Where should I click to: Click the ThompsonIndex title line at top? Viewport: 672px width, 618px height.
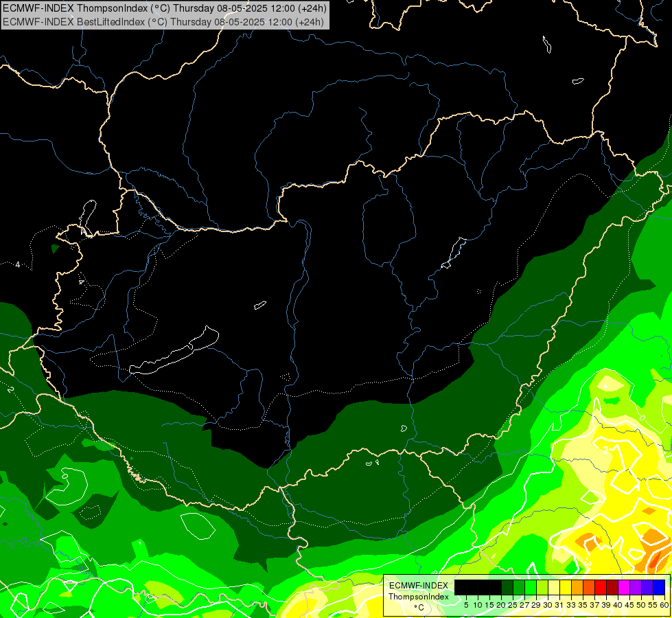(165, 8)
